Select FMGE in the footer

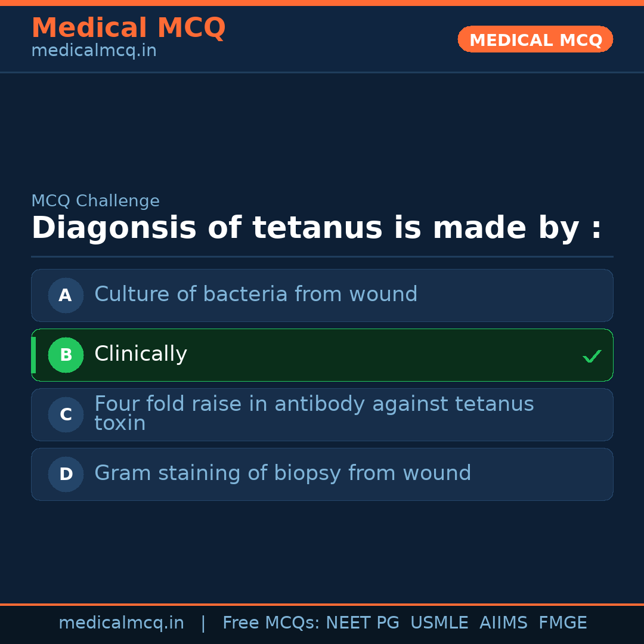click(x=562, y=623)
